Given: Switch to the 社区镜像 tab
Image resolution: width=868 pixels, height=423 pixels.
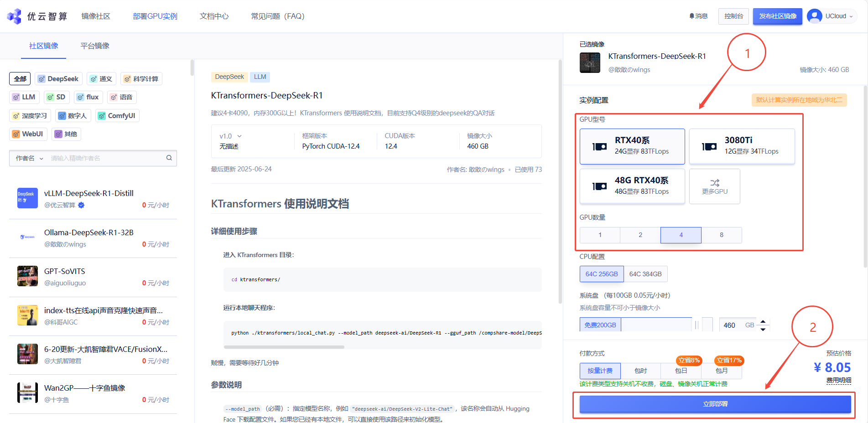Looking at the screenshot, I should click(x=44, y=46).
